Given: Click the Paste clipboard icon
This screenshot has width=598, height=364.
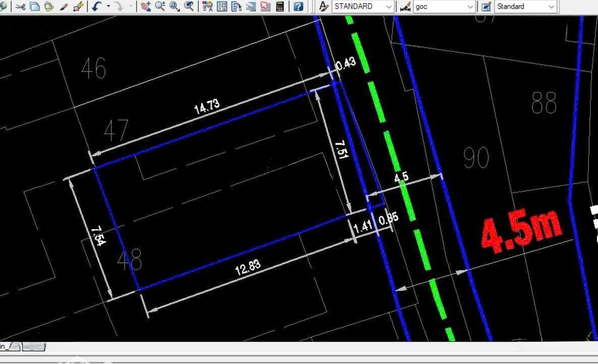Looking at the screenshot, I should pyautogui.click(x=49, y=7).
